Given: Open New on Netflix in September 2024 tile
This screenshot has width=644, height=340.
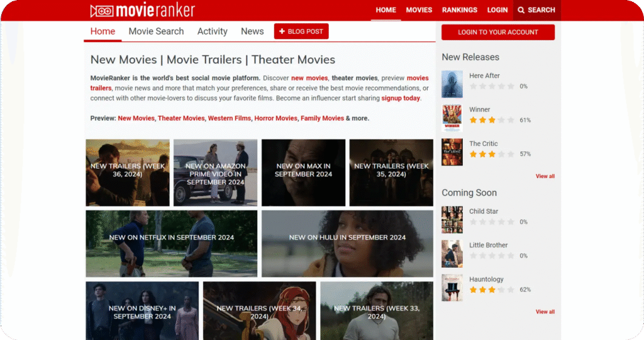Looking at the screenshot, I should (171, 238).
